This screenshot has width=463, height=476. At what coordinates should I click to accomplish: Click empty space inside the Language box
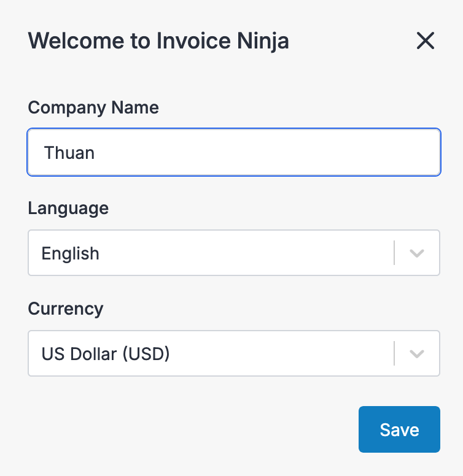click(258, 253)
